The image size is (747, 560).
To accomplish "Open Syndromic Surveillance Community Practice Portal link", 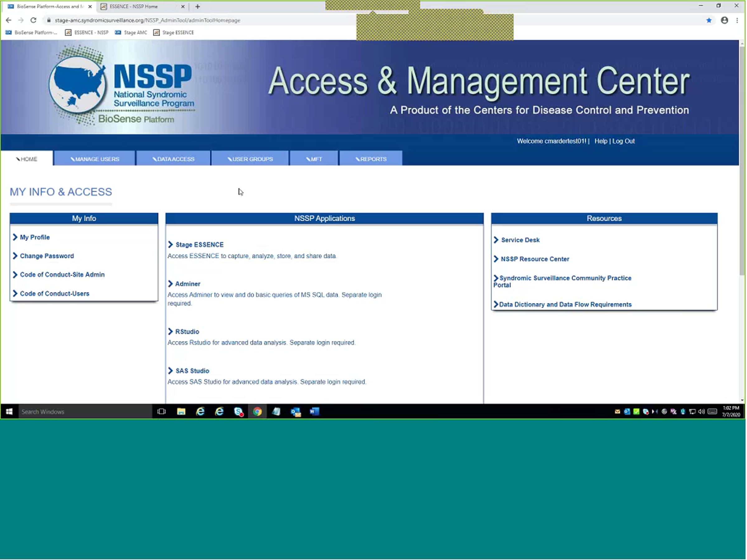I will 562,282.
